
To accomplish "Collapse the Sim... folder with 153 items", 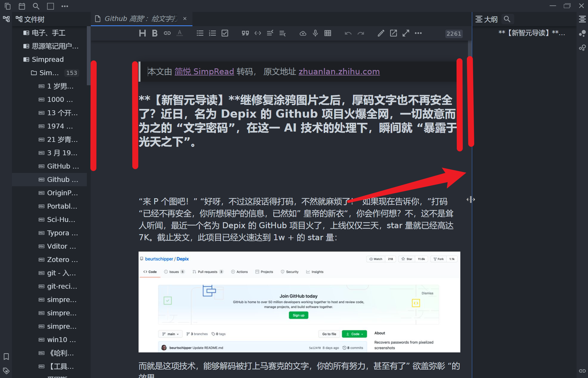I will (49, 73).
